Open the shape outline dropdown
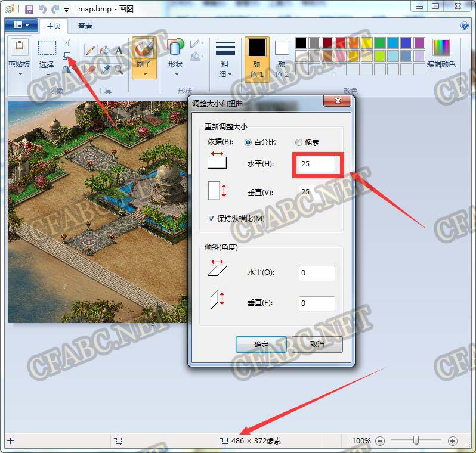476x453 pixels. (x=197, y=44)
